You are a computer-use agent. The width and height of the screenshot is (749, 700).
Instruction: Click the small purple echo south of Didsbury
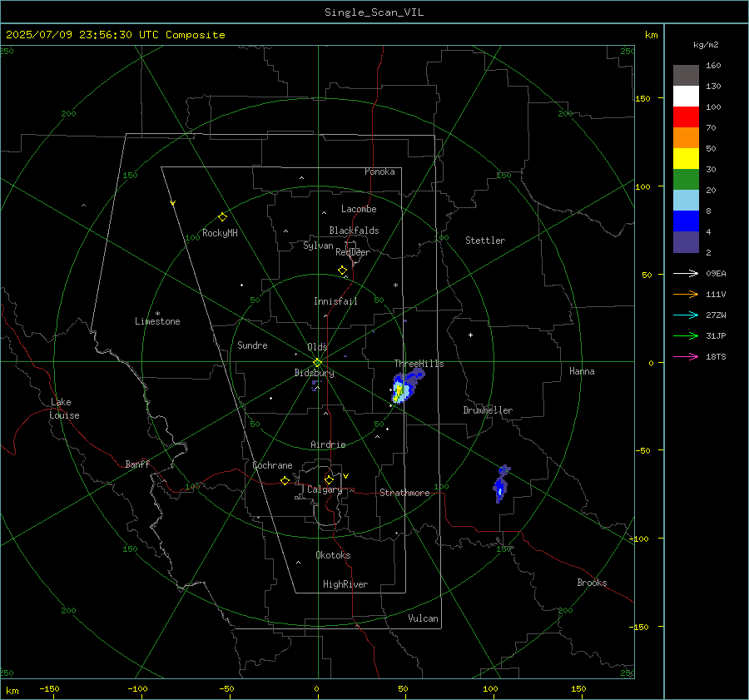[315, 385]
